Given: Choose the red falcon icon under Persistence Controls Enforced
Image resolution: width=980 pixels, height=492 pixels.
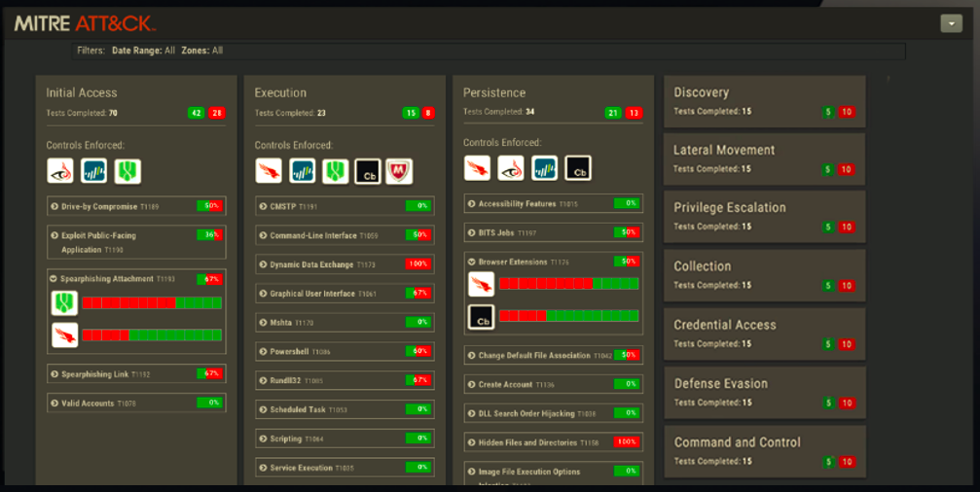Looking at the screenshot, I should tap(478, 168).
